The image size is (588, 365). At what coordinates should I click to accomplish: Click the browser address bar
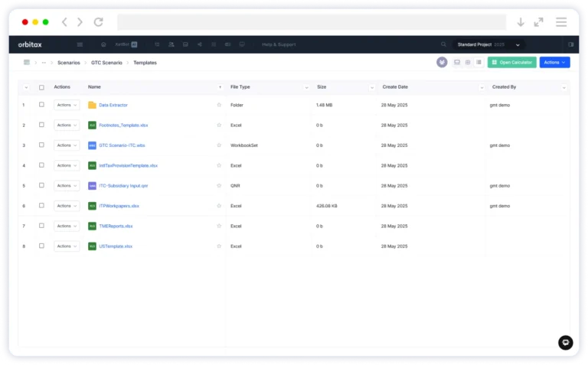(311, 22)
